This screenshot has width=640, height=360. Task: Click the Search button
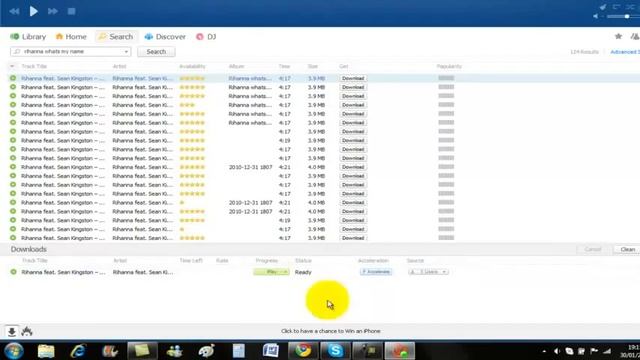pyautogui.click(x=156, y=52)
